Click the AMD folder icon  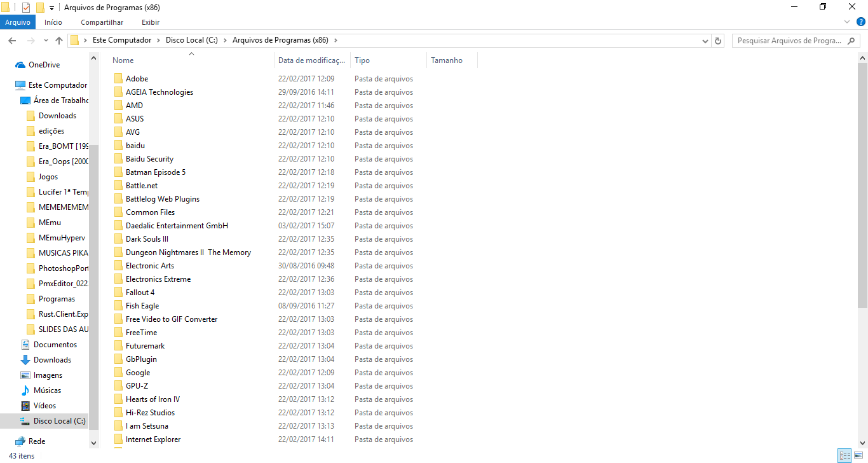click(x=118, y=106)
